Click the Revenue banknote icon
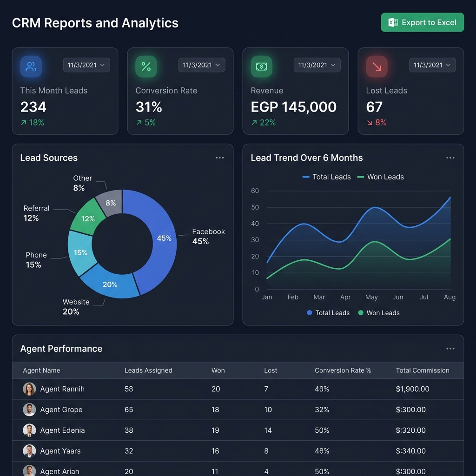This screenshot has width=476, height=476. coord(261,66)
